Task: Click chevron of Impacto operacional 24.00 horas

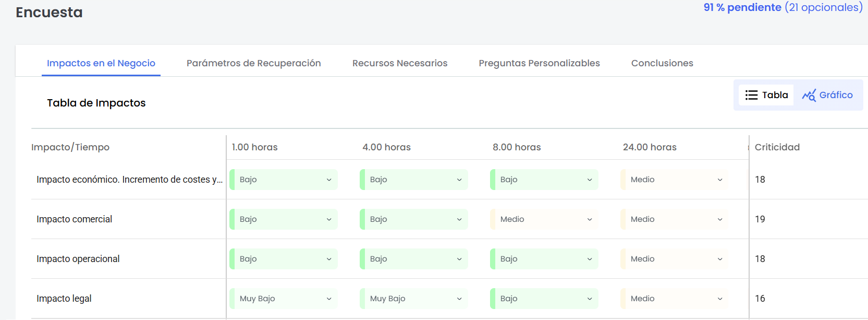Action: (720, 259)
